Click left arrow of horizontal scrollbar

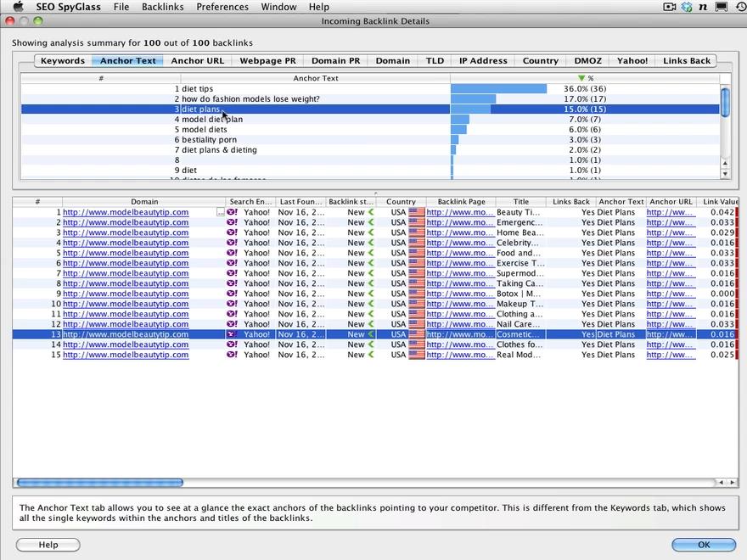722,483
